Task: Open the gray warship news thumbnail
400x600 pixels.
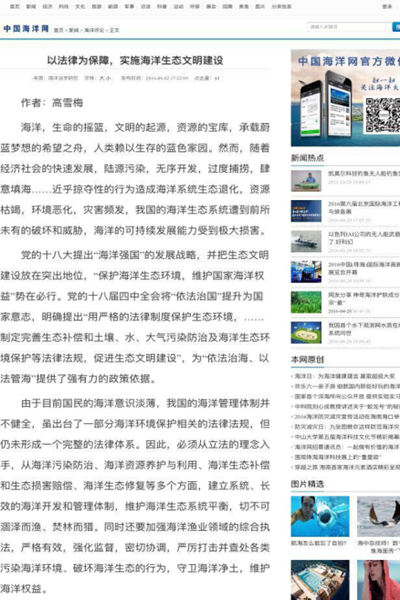Action: [x=306, y=241]
